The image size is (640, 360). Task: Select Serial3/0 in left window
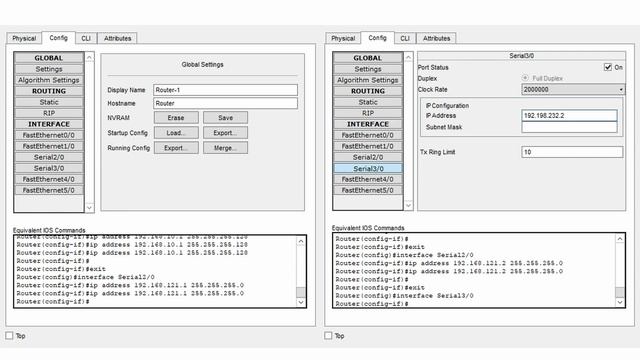[49, 168]
